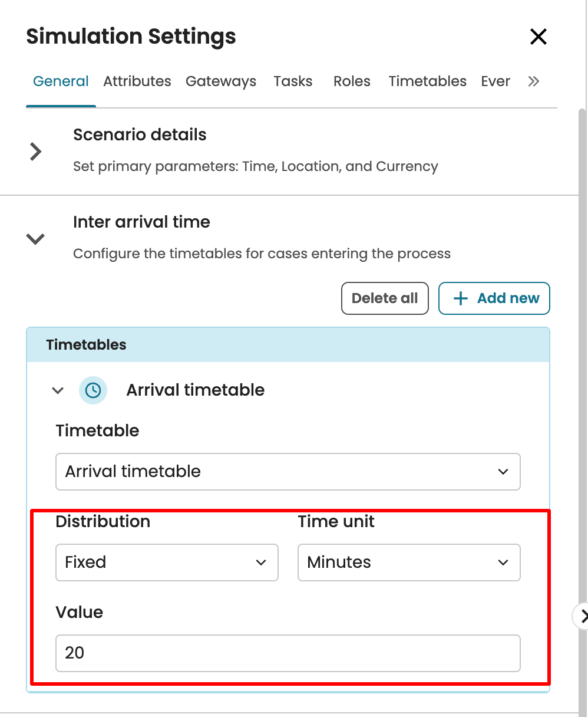Click the clock icon beside Arrival timetable
The width and height of the screenshot is (588, 717).
pos(93,390)
